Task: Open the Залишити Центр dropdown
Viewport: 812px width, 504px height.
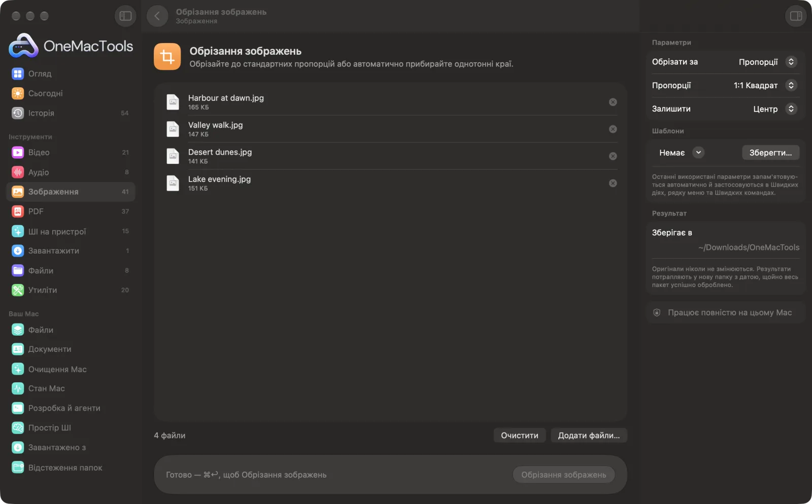Action: (775, 109)
